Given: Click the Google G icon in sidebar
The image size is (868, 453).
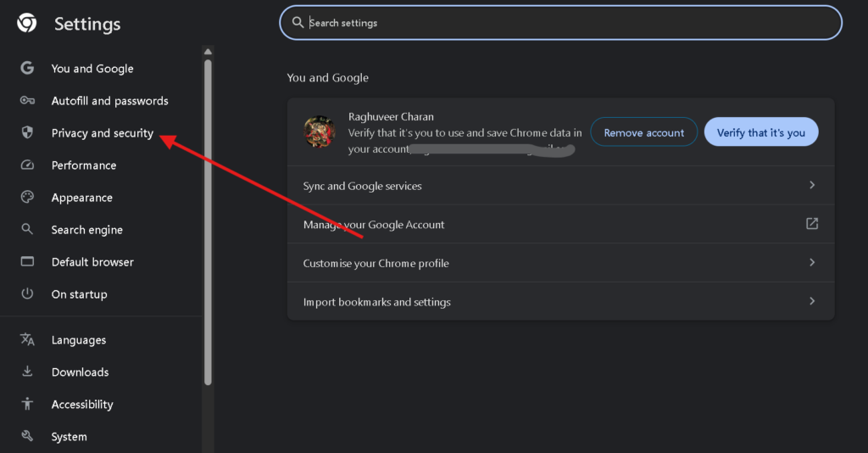Looking at the screenshot, I should pos(27,68).
